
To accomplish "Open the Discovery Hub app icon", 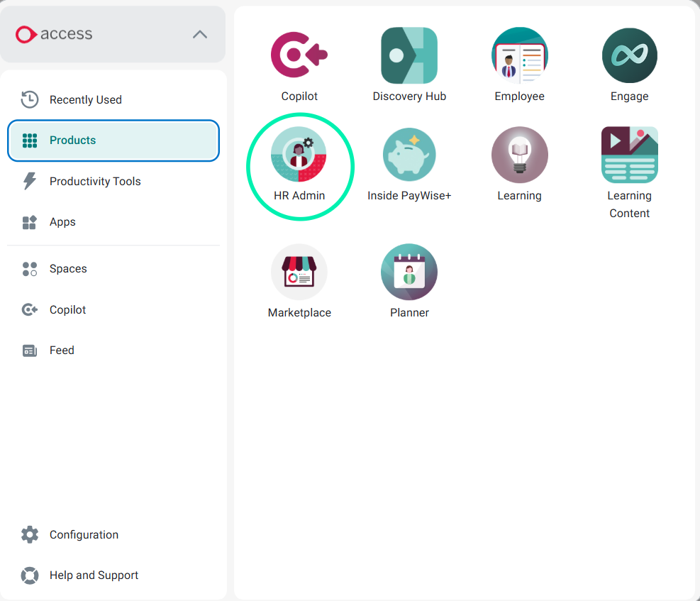I will (409, 55).
